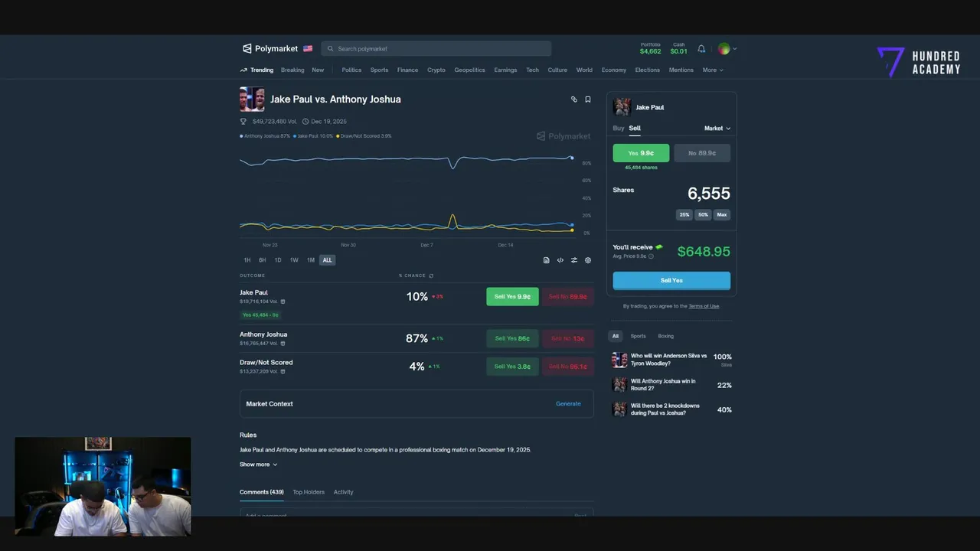Open chart filter sliders icon
The width and height of the screenshot is (980, 551).
[x=573, y=260]
